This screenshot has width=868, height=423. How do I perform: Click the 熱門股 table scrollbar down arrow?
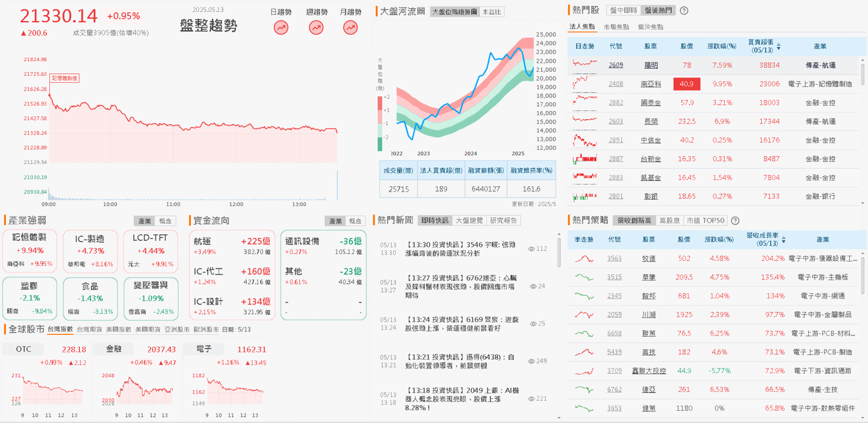pyautogui.click(x=863, y=202)
